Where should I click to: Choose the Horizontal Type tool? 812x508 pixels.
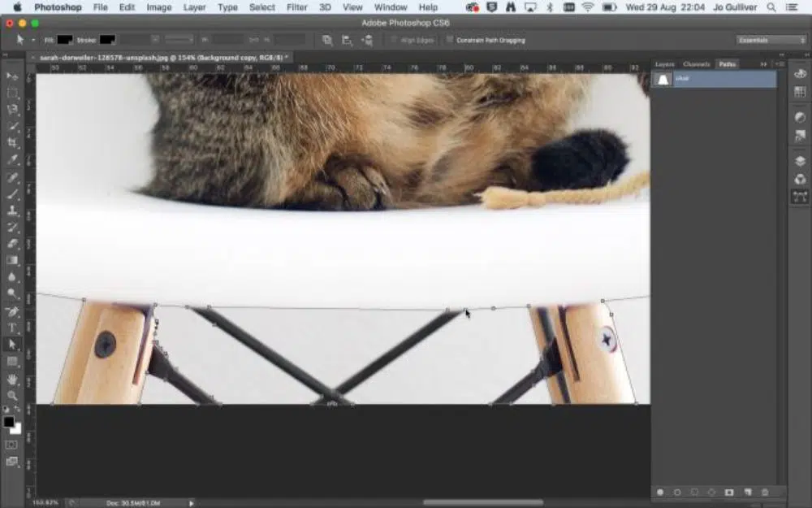point(13,328)
